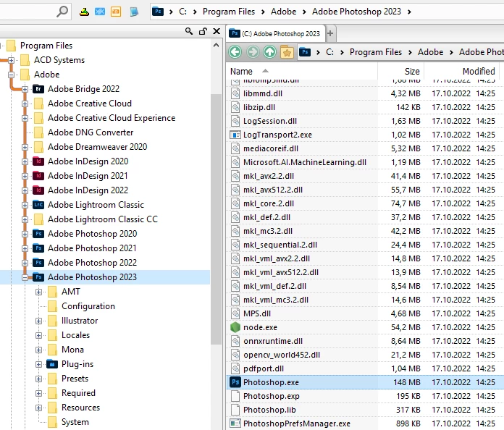This screenshot has width=504, height=430.
Task: Click Adobe in file pane breadcrumb
Action: pyautogui.click(x=430, y=52)
